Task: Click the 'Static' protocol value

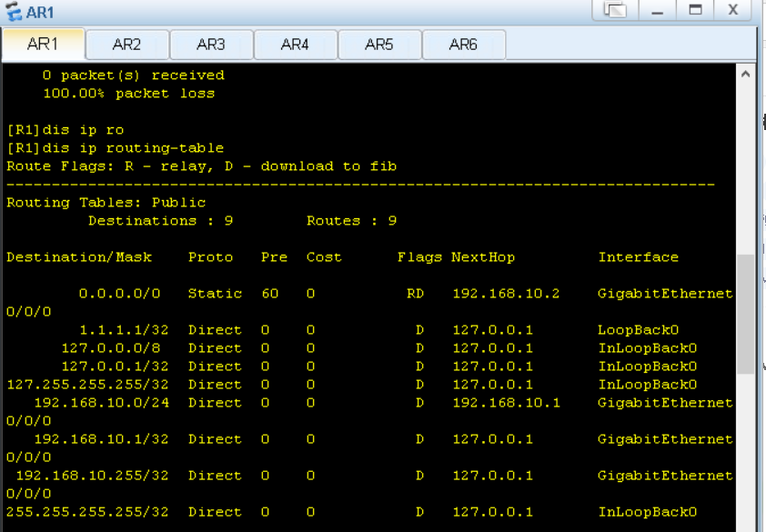Action: click(215, 294)
